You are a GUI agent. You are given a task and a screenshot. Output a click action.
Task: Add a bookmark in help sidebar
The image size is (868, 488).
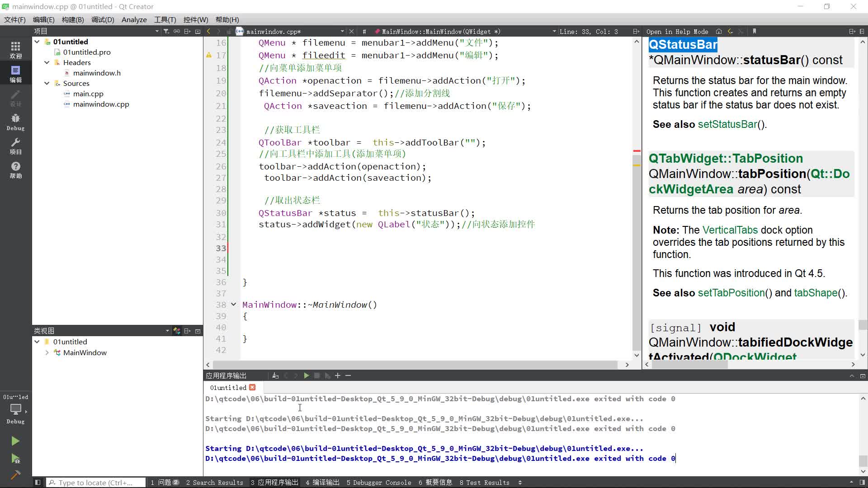[754, 31]
